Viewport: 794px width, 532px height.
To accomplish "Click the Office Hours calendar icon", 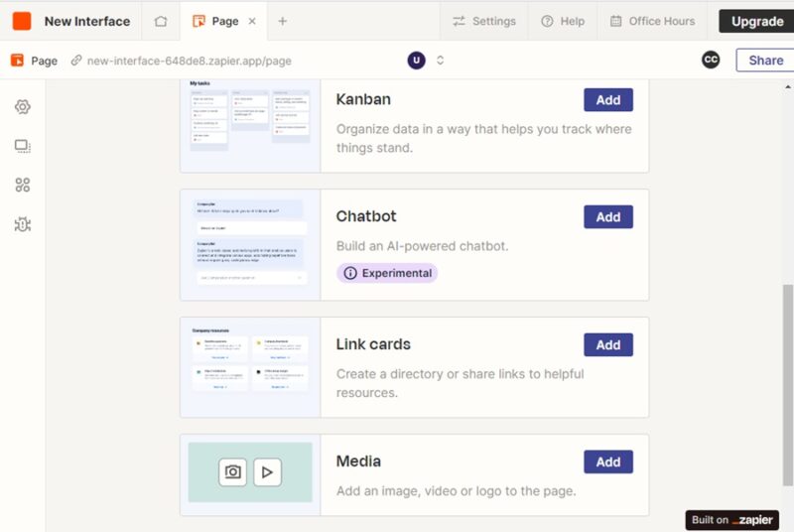I will tap(615, 21).
